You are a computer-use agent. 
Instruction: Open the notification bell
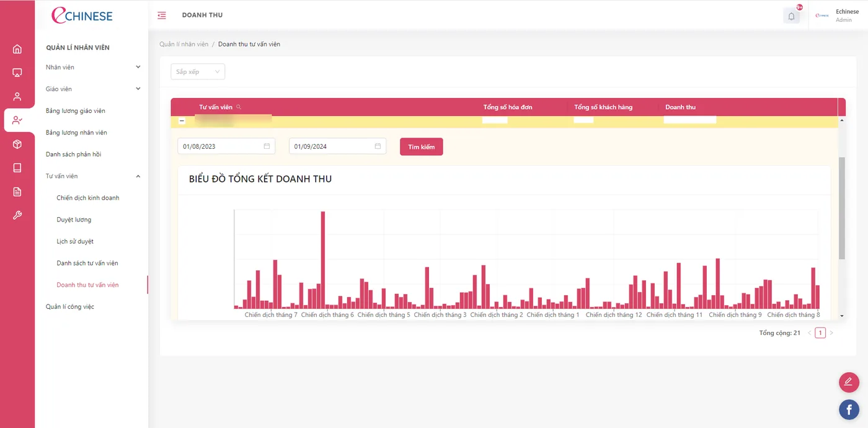(x=791, y=16)
